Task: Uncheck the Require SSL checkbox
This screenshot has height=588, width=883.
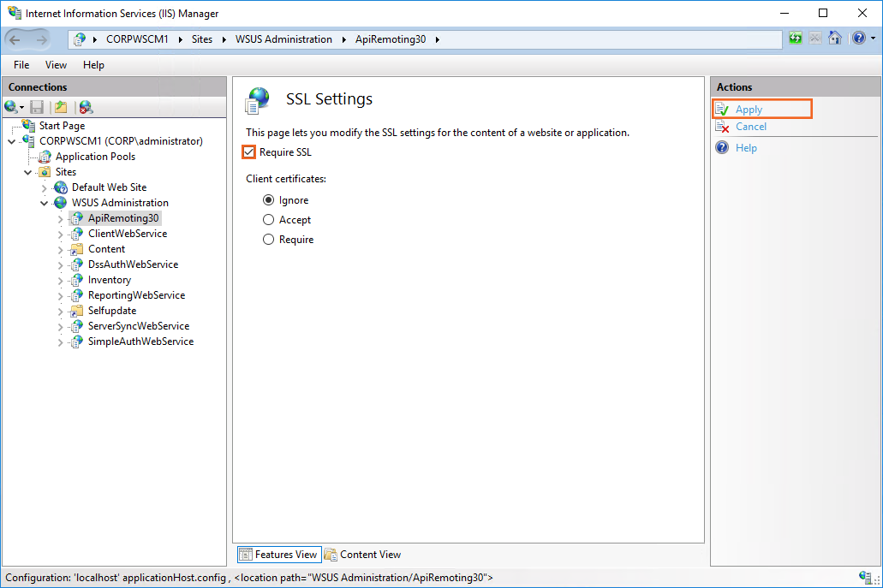Action: point(249,152)
